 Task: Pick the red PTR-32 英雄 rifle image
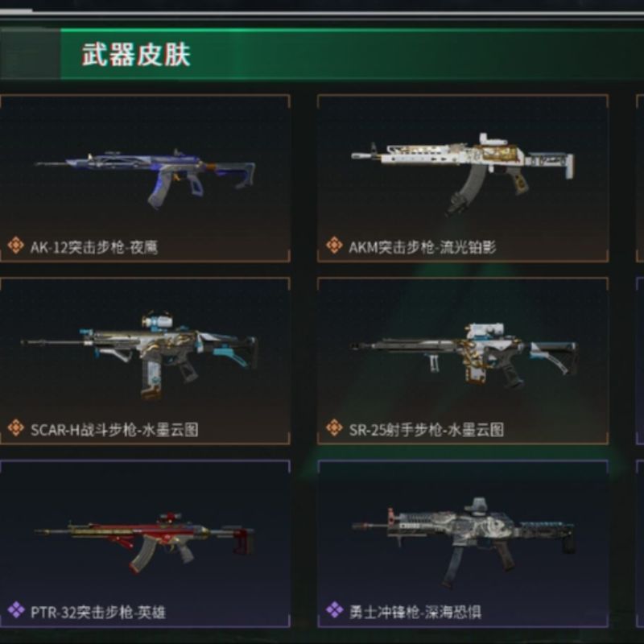click(x=145, y=542)
